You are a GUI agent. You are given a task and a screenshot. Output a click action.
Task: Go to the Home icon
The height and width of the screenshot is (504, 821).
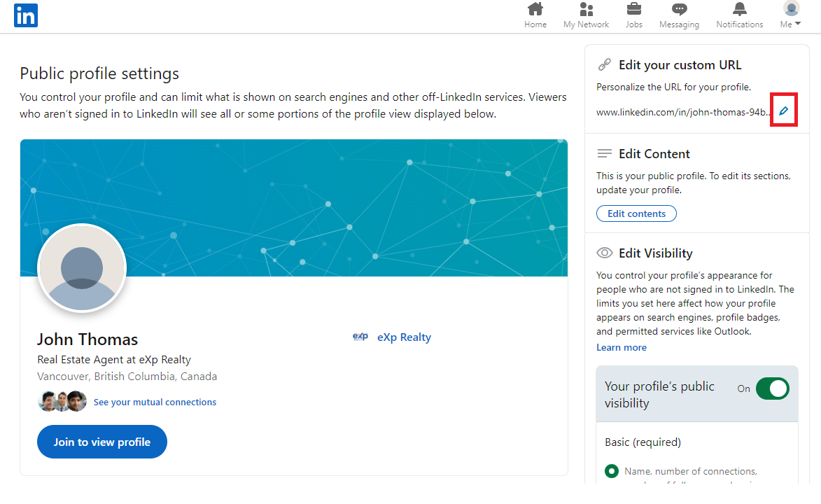click(535, 10)
